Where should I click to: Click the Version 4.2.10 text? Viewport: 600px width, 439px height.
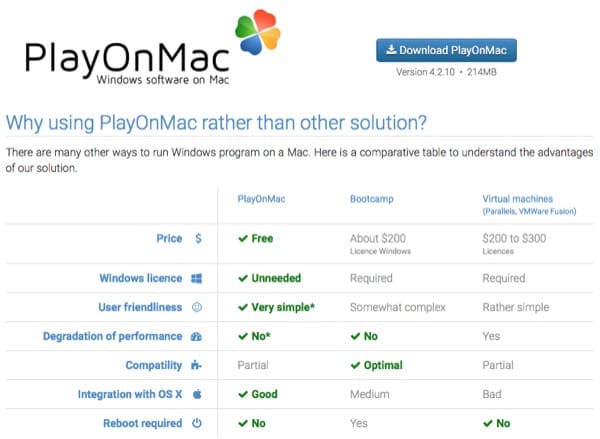tap(446, 73)
